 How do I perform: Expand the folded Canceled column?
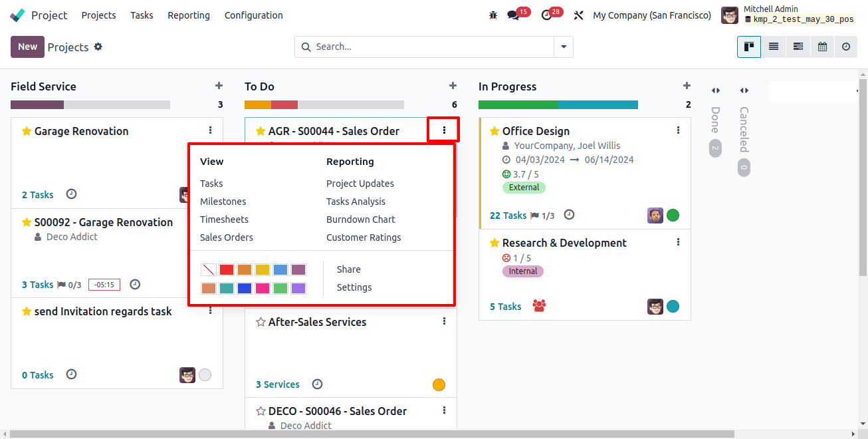click(x=744, y=90)
